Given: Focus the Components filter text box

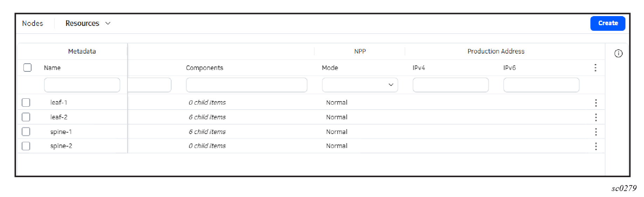Looking at the screenshot, I should click(x=247, y=85).
